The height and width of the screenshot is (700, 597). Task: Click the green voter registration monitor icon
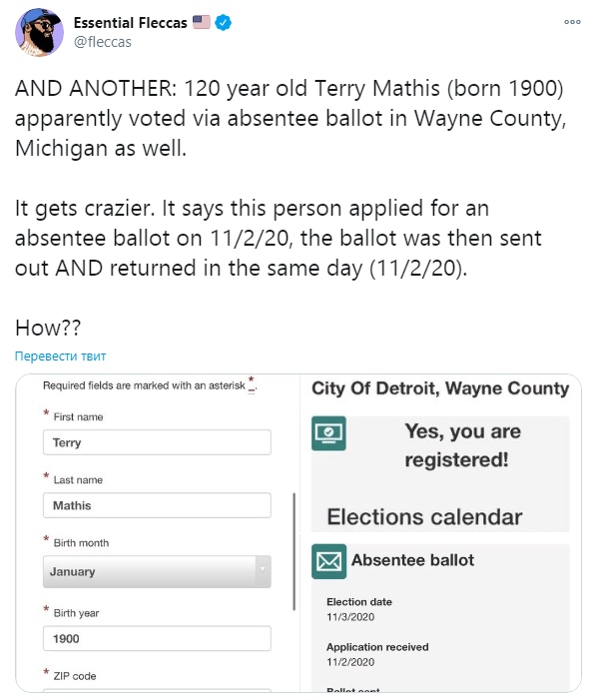point(328,433)
